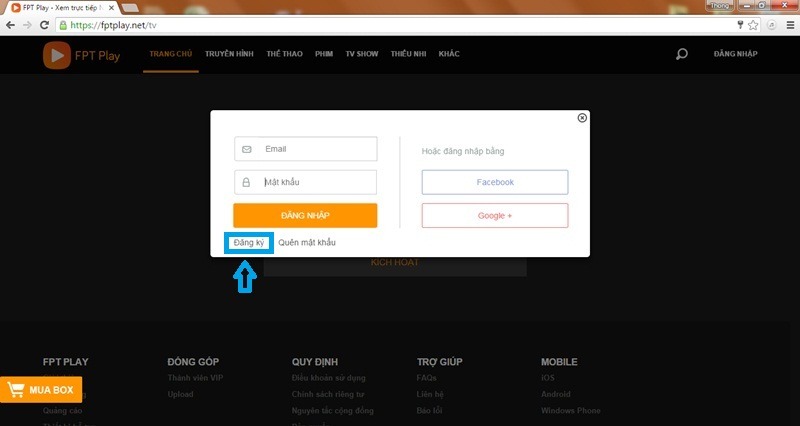This screenshot has width=800, height=426.
Task: Open the Quên mật khẩu link
Action: point(307,243)
